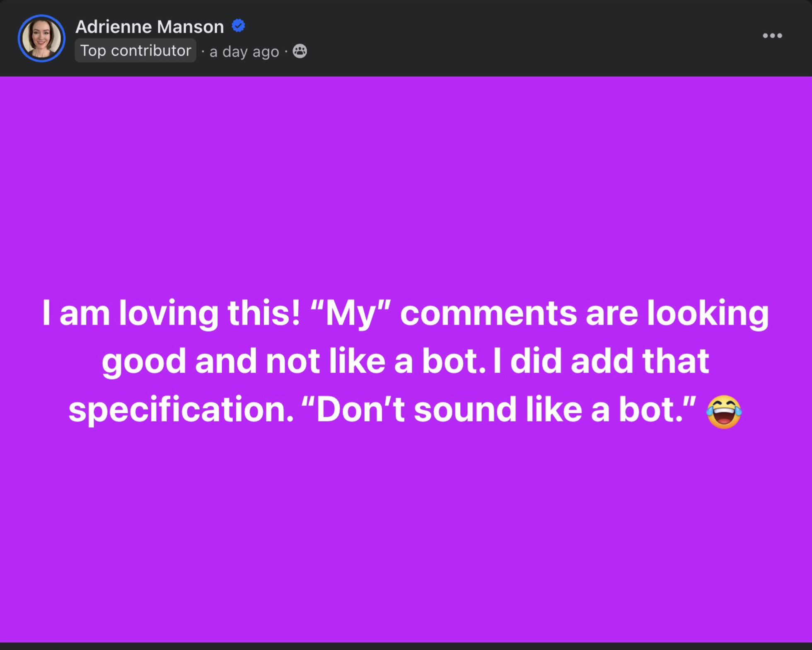
Task: Click the blue verified badge
Action: point(238,26)
